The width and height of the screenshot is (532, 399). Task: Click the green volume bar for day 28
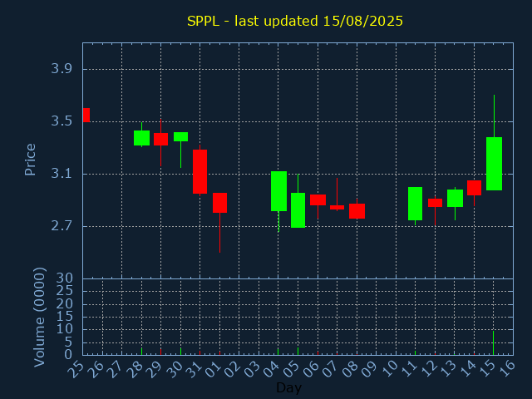[142, 351]
